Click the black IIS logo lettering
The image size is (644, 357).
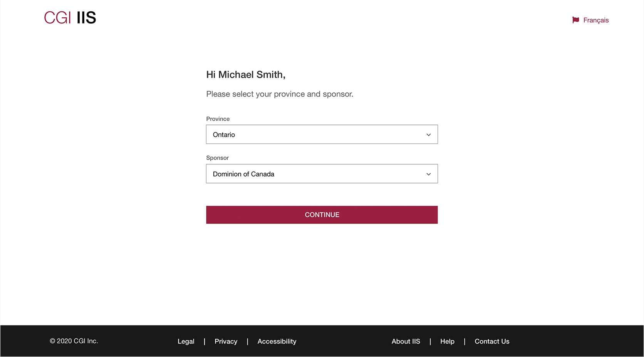(x=86, y=18)
